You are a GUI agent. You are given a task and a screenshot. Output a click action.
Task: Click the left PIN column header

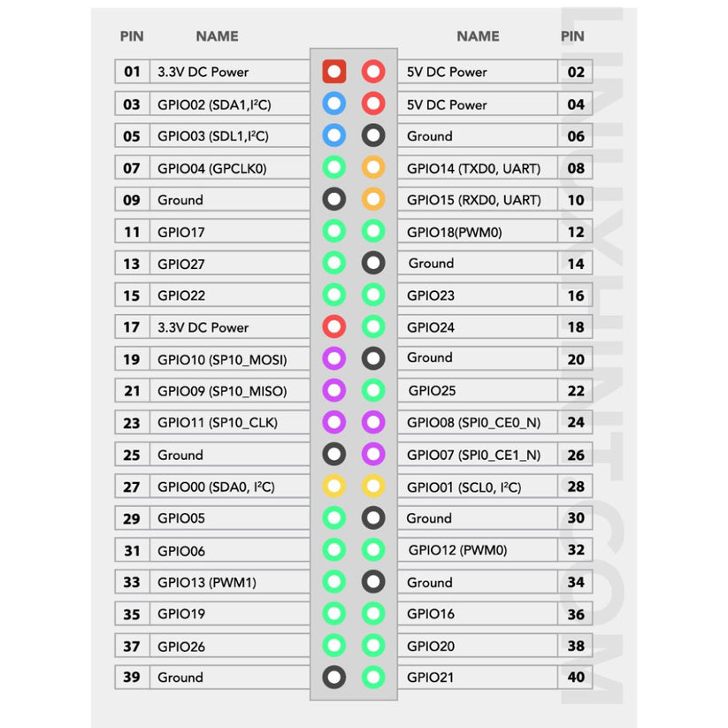[x=132, y=36]
